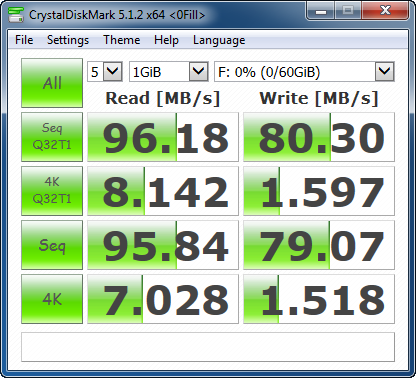Image resolution: width=416 pixels, height=378 pixels.
Task: Open the File menu
Action: click(x=24, y=40)
